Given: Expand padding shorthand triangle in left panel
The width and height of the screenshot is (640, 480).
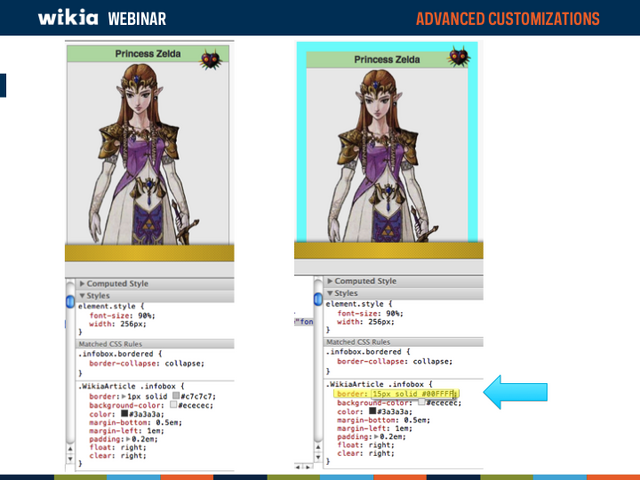Looking at the screenshot, I should tap(128, 439).
